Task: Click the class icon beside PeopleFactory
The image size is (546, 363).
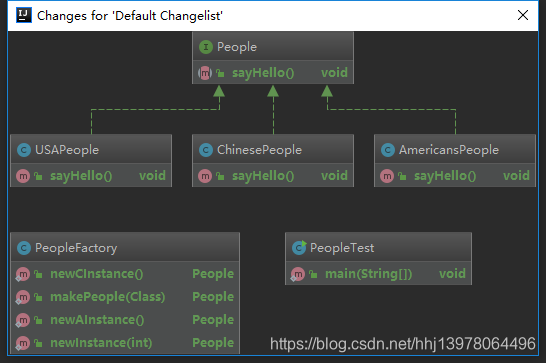Action: point(24,248)
